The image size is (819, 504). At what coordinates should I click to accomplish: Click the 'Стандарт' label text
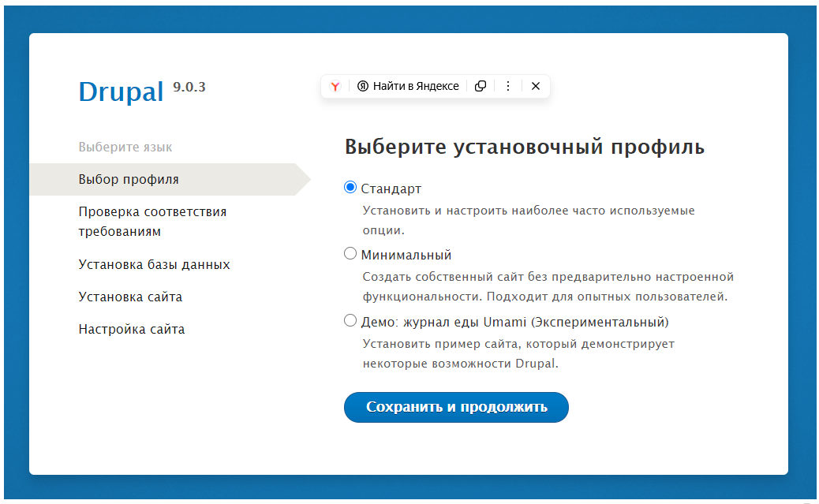click(391, 189)
